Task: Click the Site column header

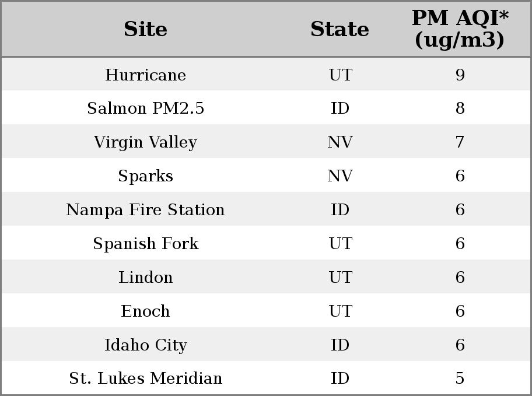Action: pos(145,29)
